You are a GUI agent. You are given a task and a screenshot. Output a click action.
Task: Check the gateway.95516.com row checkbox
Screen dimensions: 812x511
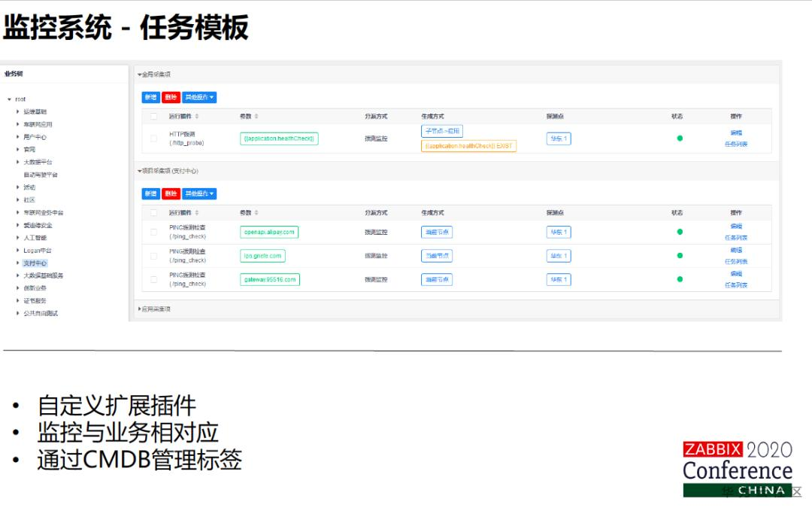pyautogui.click(x=153, y=279)
